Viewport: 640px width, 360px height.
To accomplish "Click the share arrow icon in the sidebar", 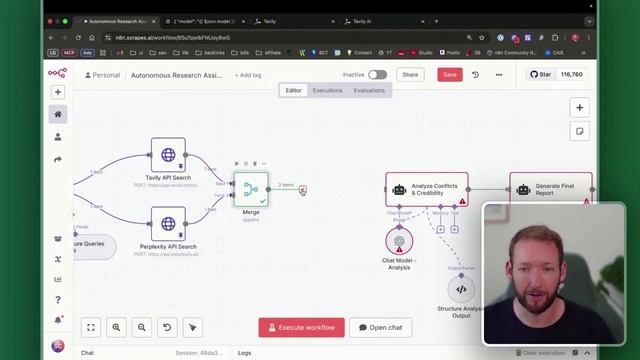I will (x=58, y=159).
